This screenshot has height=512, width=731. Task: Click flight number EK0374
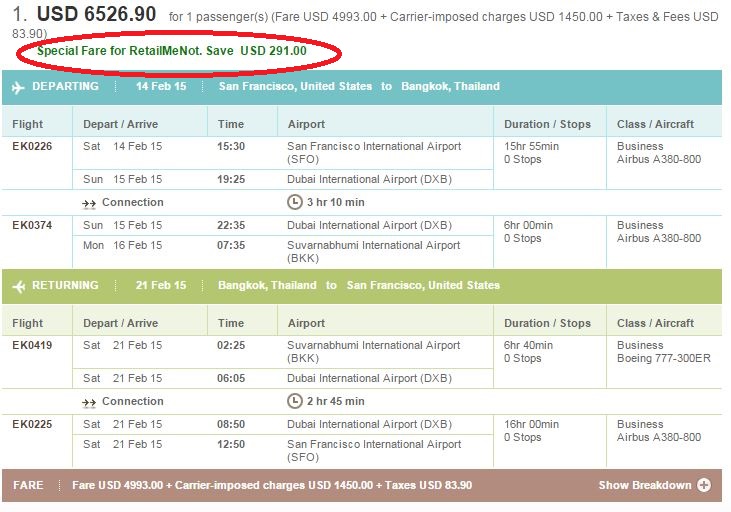32,225
